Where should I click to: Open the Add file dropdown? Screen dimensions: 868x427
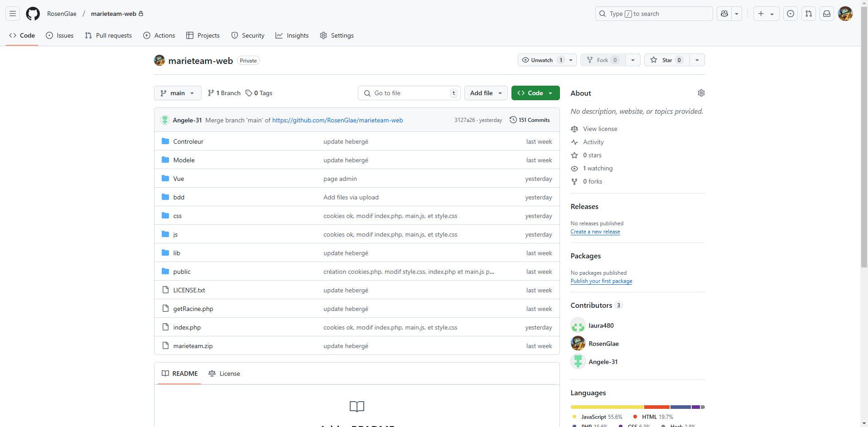[x=486, y=93]
